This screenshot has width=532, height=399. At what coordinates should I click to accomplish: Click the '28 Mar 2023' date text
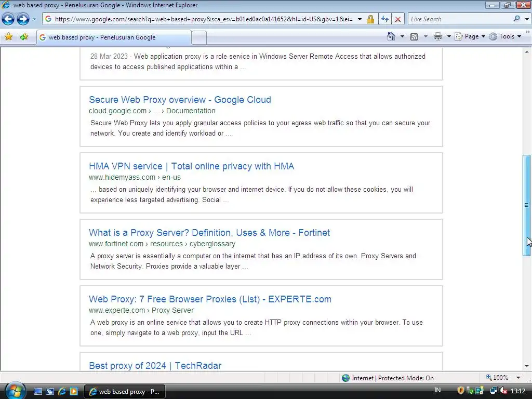point(109,56)
